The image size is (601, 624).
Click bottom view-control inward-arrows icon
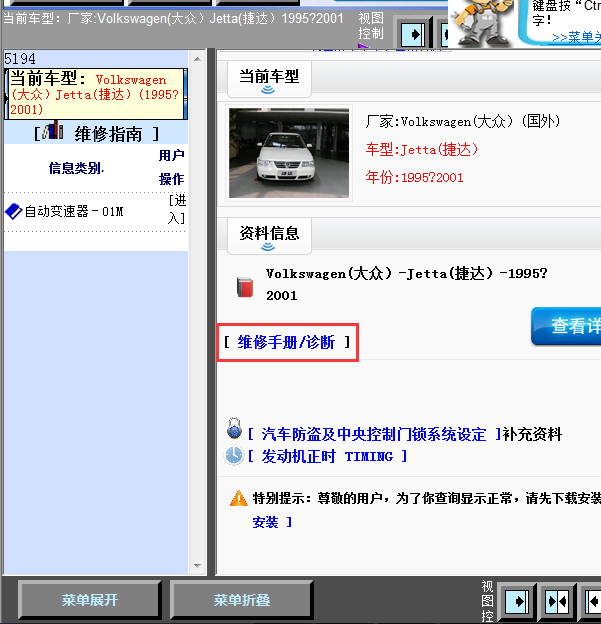558,601
